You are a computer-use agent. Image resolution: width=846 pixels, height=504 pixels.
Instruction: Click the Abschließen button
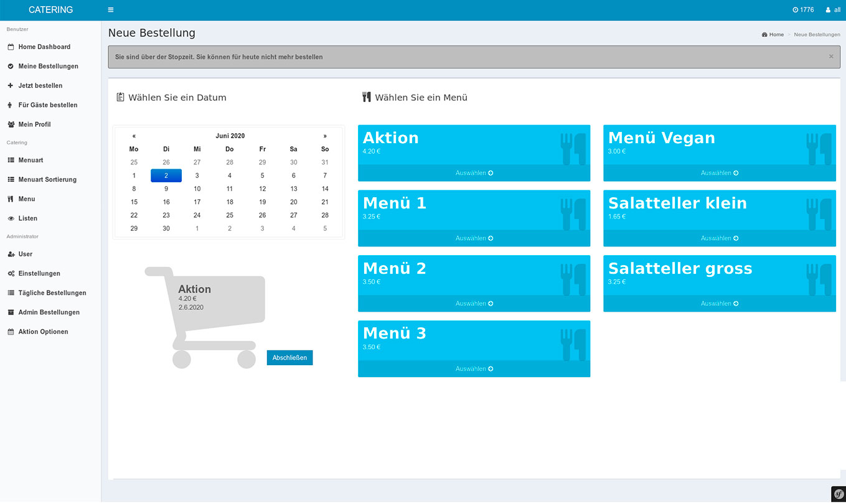(x=289, y=358)
